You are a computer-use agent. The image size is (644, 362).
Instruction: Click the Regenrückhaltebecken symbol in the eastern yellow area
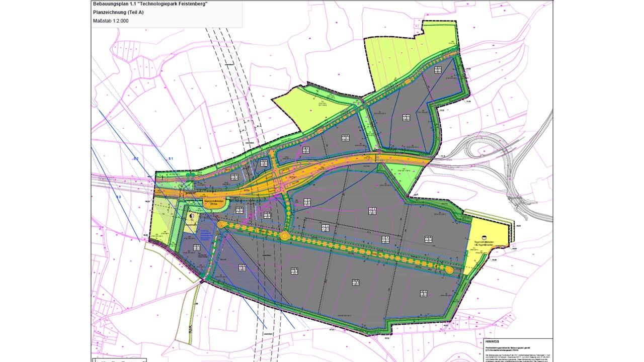coord(484,237)
